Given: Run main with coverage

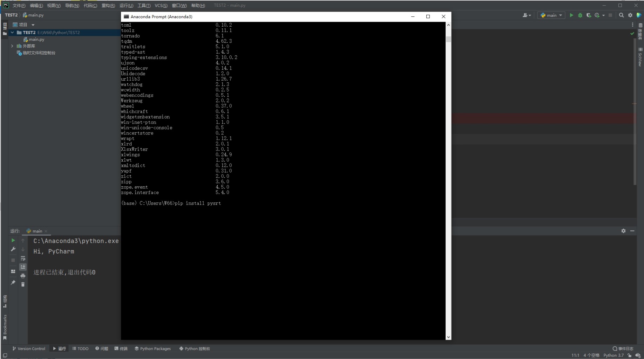Looking at the screenshot, I should tap(589, 15).
